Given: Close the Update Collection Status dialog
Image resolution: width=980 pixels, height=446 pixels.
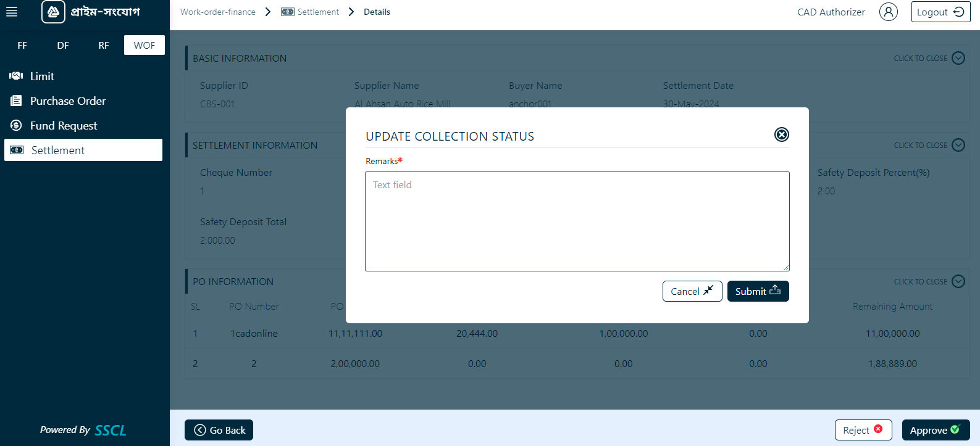Looking at the screenshot, I should (x=782, y=134).
